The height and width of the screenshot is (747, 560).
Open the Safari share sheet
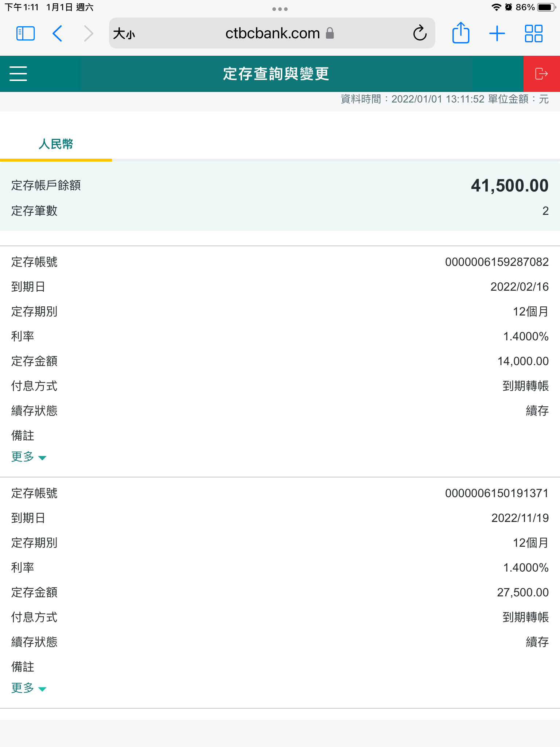pos(460,34)
